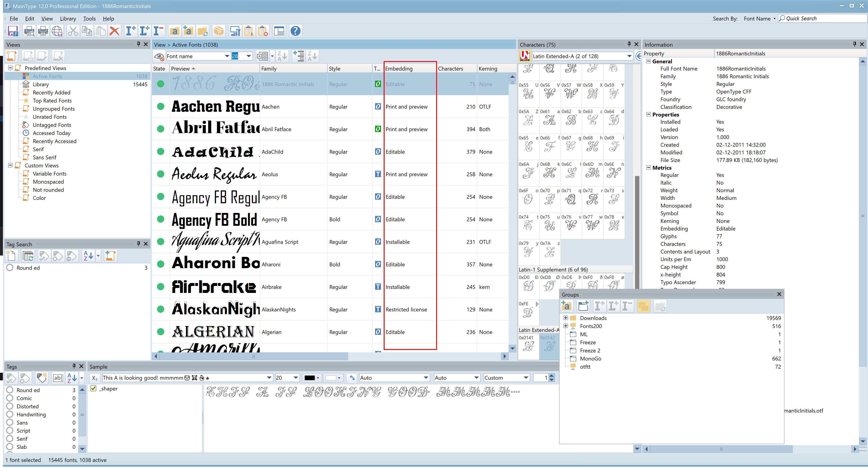Click the package box icon in toolbar

tap(219, 31)
